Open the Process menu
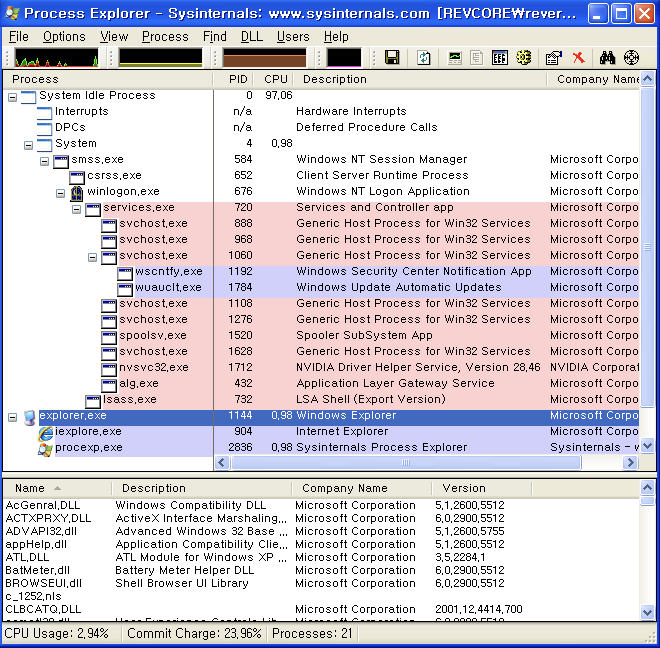 (165, 37)
